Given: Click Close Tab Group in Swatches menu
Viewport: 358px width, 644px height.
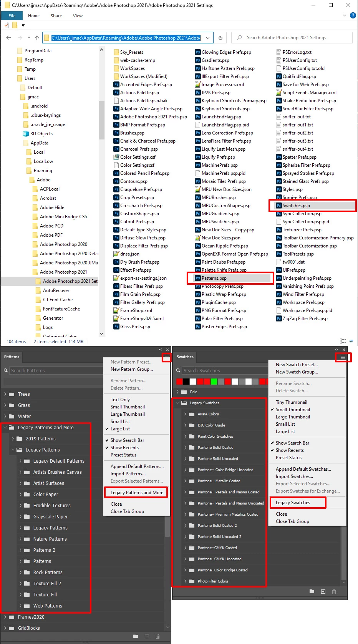Looking at the screenshot, I should click(292, 521).
